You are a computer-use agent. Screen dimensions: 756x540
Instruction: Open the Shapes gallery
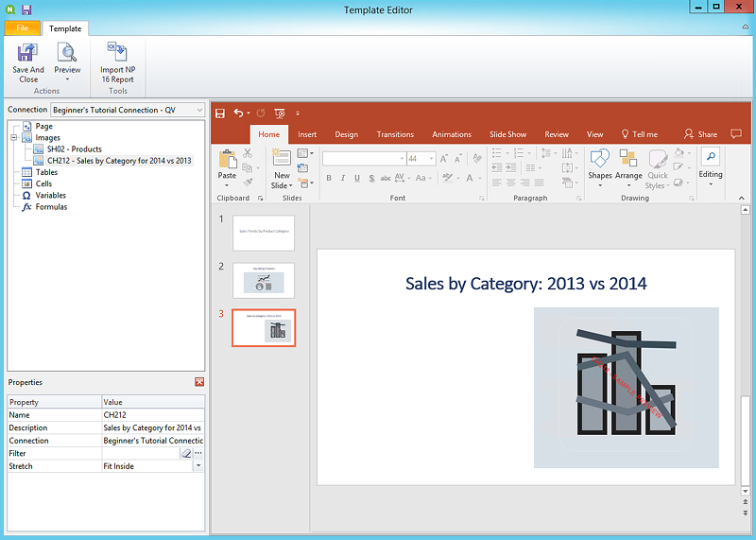pos(600,160)
